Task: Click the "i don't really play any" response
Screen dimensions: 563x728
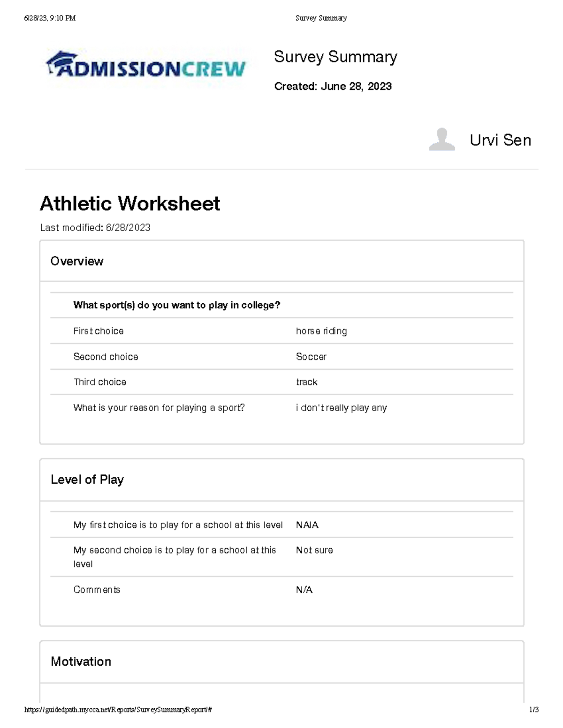Action: pyautogui.click(x=341, y=408)
